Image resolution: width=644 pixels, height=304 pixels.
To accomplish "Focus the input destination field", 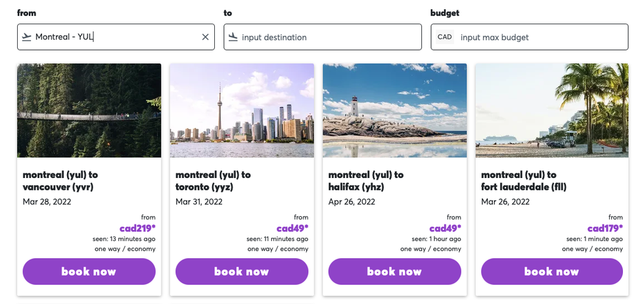I will (329, 37).
